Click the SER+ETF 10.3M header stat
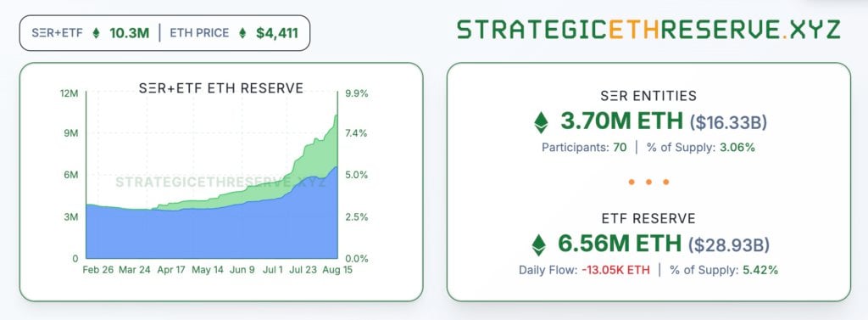868x320 pixels. (x=90, y=33)
